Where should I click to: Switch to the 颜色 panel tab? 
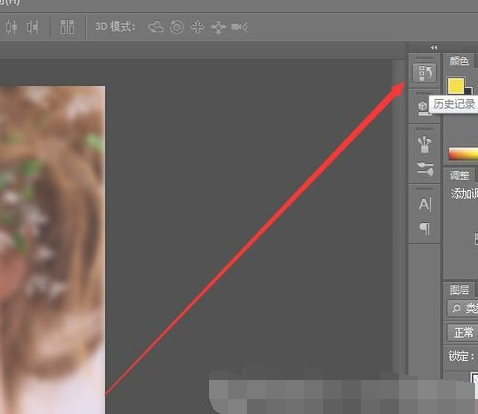[x=459, y=61]
